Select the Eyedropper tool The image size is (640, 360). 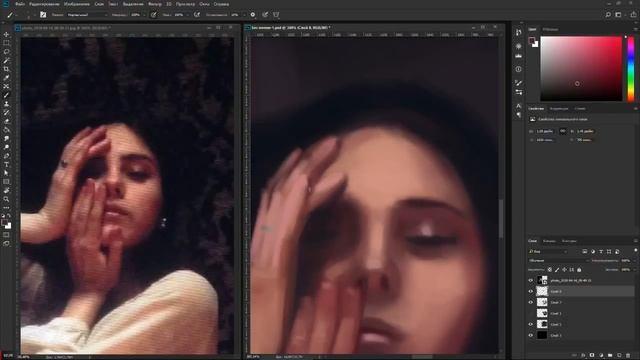click(6, 78)
